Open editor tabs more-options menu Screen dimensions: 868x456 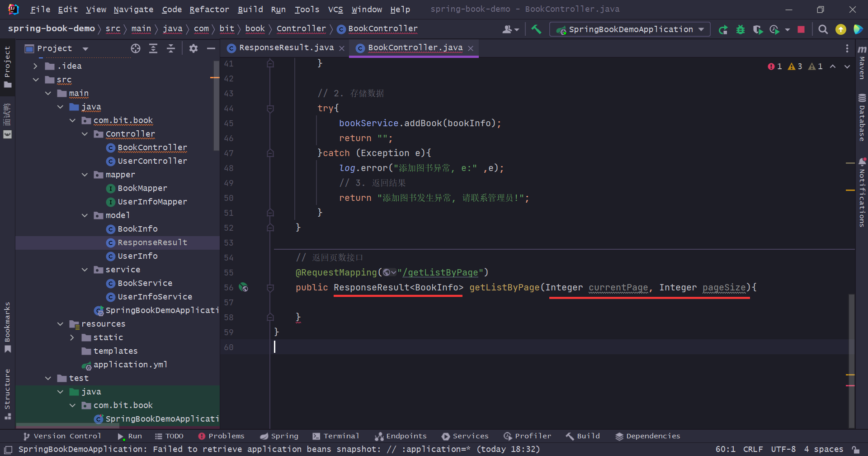847,48
